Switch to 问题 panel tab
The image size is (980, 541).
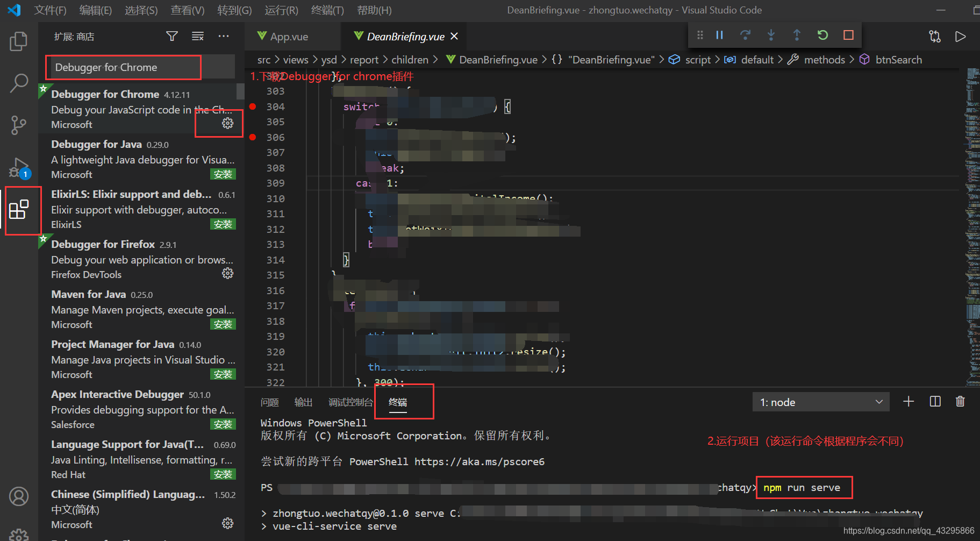point(270,402)
